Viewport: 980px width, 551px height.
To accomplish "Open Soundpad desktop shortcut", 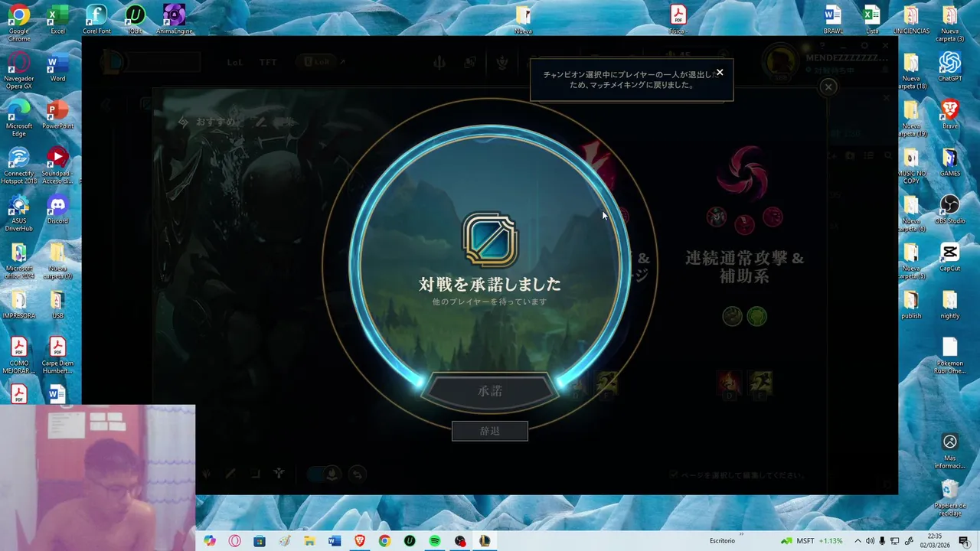I will (x=57, y=166).
